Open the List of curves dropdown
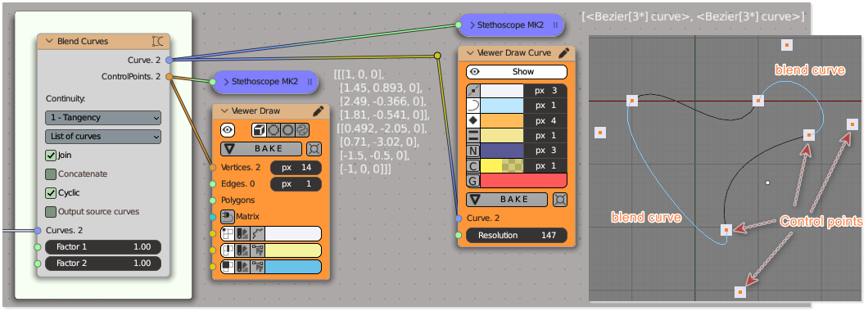 103,136
